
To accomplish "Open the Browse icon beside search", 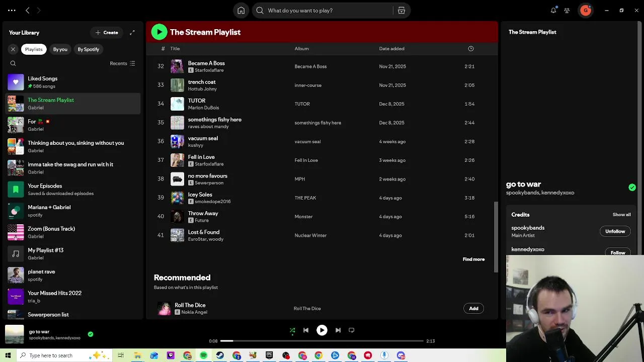I will coord(401,10).
